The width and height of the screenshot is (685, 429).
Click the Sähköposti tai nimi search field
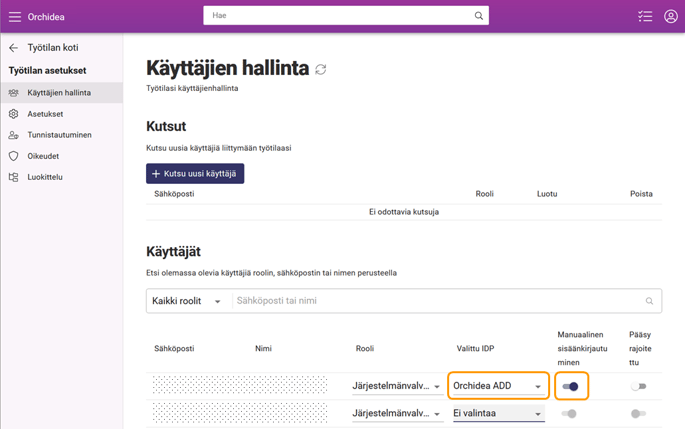coord(439,301)
